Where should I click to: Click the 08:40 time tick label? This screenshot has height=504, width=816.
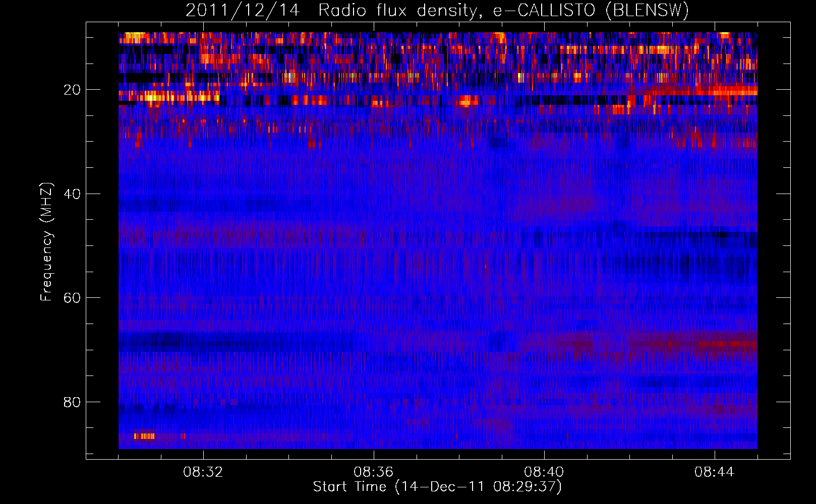(544, 472)
